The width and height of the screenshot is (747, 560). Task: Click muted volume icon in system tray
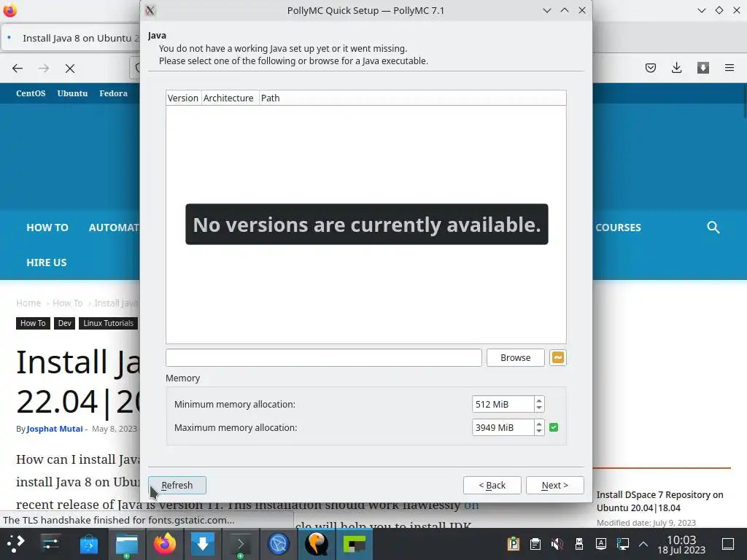[x=557, y=544]
